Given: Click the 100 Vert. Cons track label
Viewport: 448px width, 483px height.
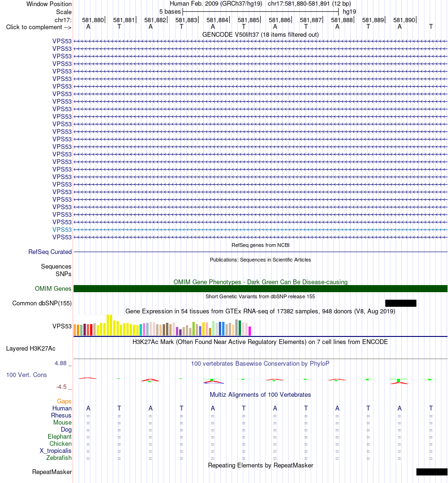Looking at the screenshot, I should 26,375.
